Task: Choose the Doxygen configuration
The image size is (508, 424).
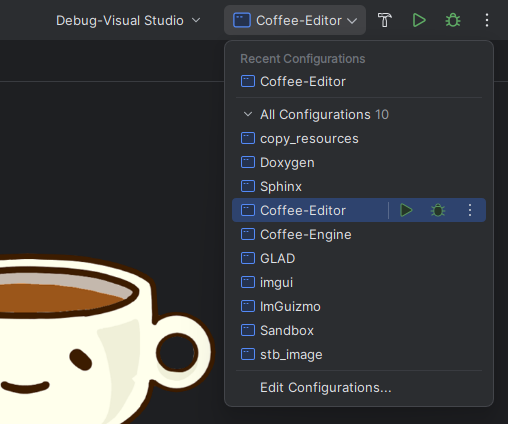Action: 359,162
